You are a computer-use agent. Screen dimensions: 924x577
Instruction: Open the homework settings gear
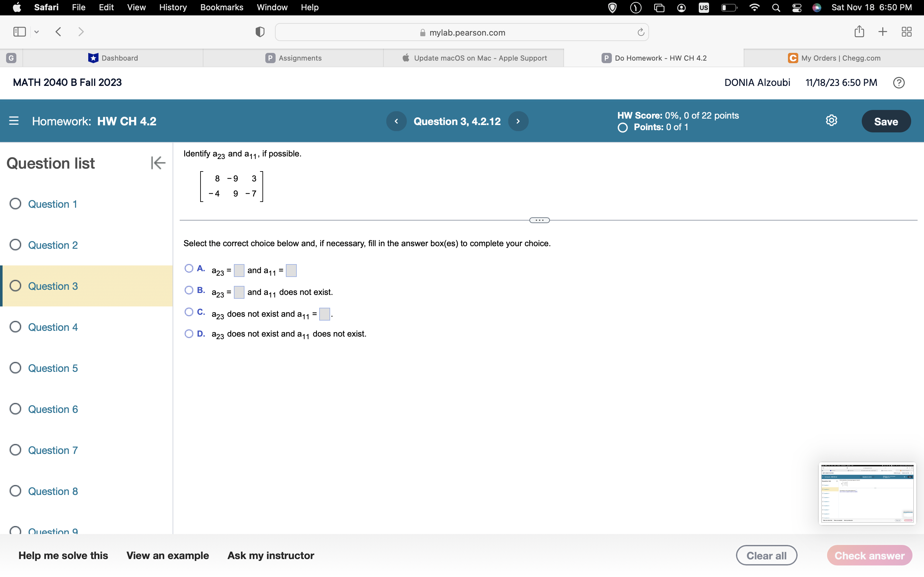831,120
